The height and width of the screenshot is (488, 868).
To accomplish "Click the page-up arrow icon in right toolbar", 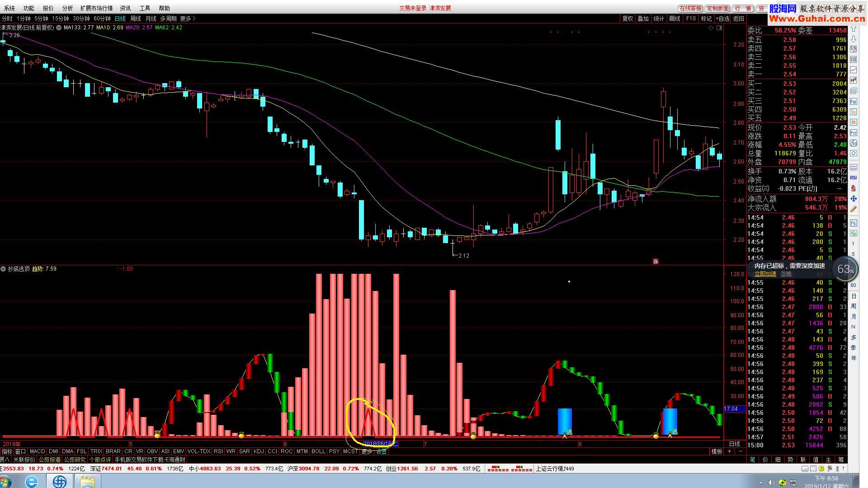I will pyautogui.click(x=853, y=28).
